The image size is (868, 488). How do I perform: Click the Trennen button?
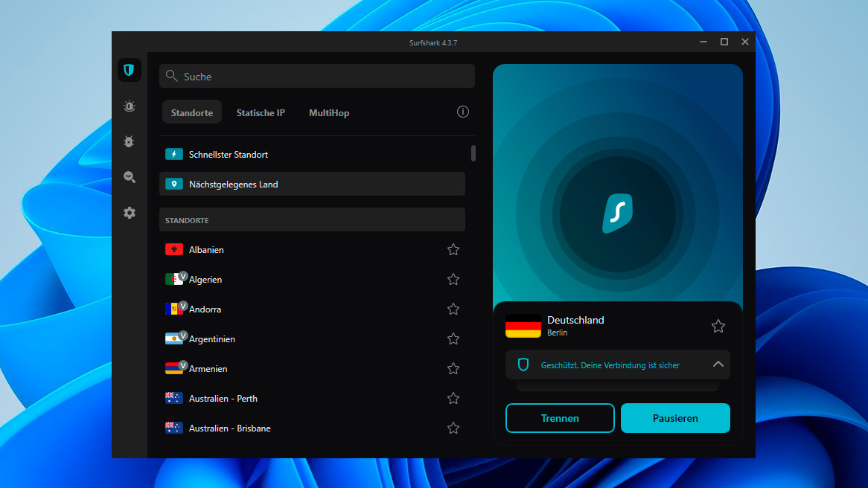(560, 418)
